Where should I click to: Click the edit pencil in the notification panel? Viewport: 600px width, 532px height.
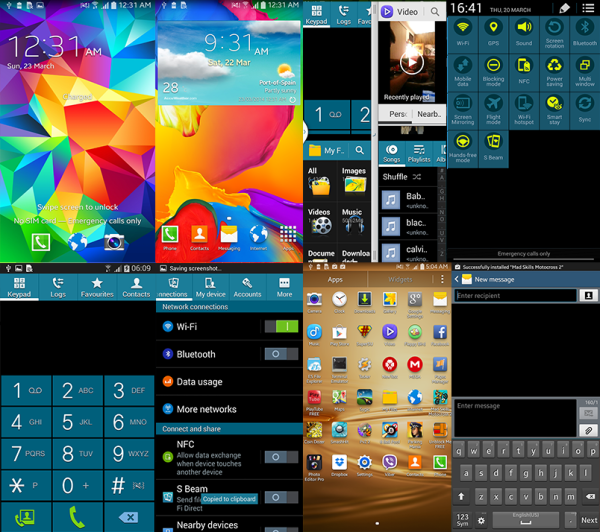pyautogui.click(x=565, y=8)
